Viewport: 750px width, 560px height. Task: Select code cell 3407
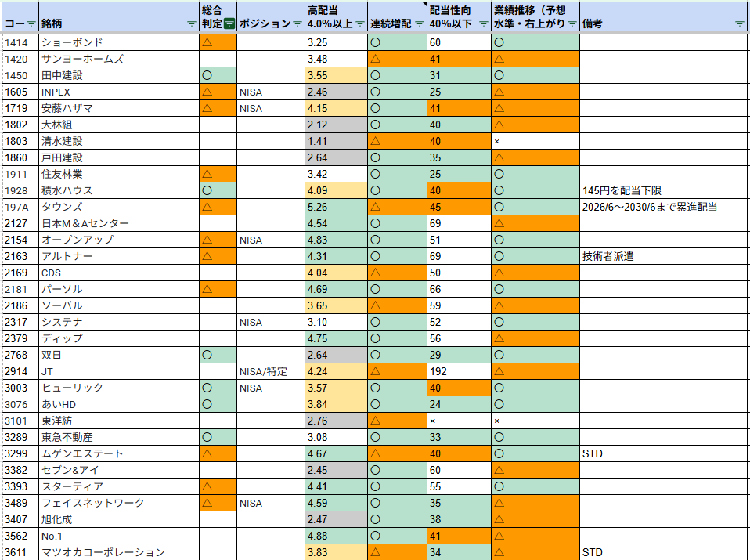click(20, 519)
